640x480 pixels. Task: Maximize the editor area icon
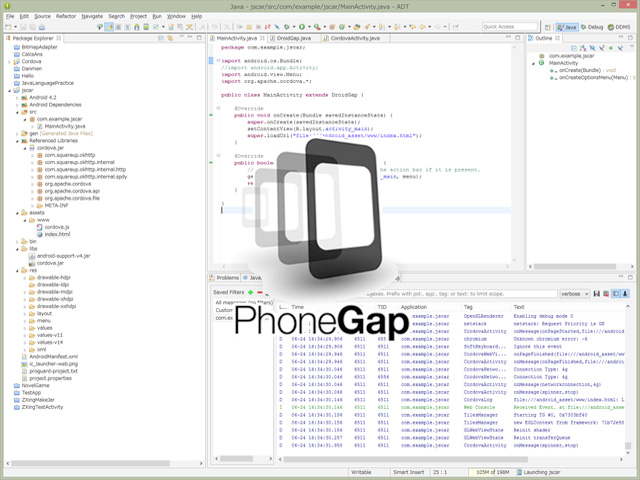(x=518, y=38)
